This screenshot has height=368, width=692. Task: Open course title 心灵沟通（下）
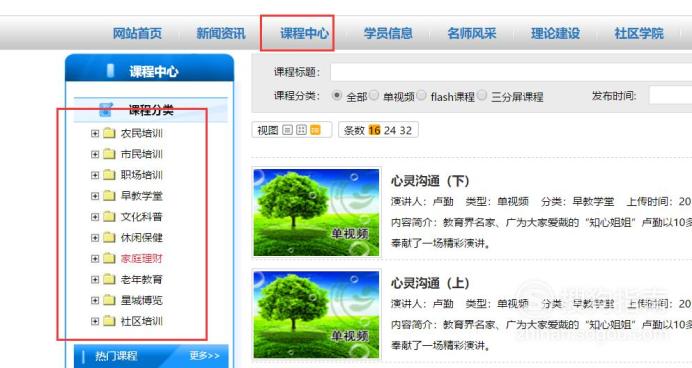click(x=430, y=181)
